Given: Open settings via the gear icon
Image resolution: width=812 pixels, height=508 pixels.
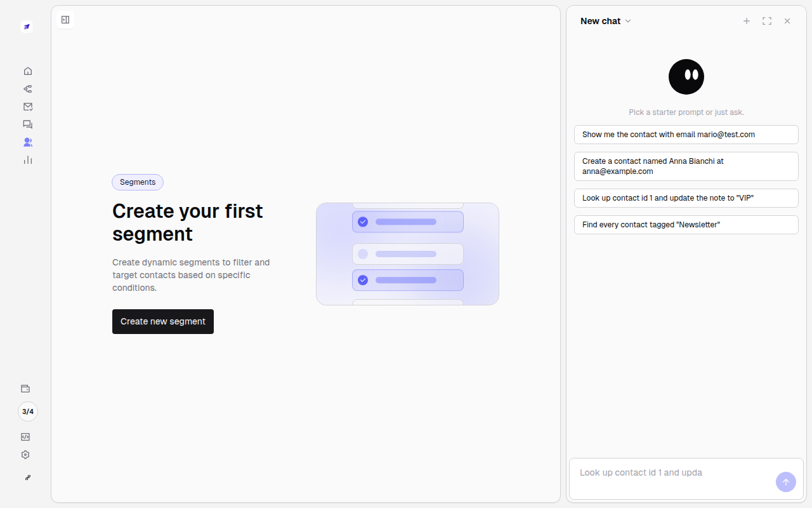Looking at the screenshot, I should point(25,455).
